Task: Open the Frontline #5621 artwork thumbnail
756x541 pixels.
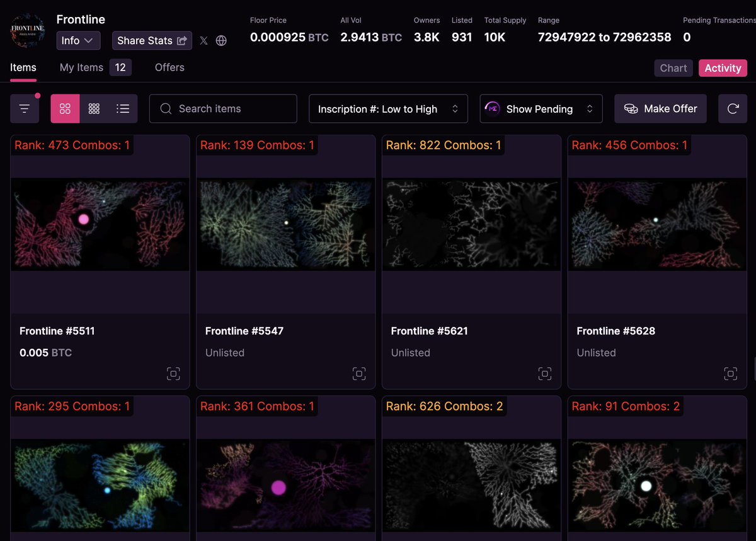Action: coord(471,224)
